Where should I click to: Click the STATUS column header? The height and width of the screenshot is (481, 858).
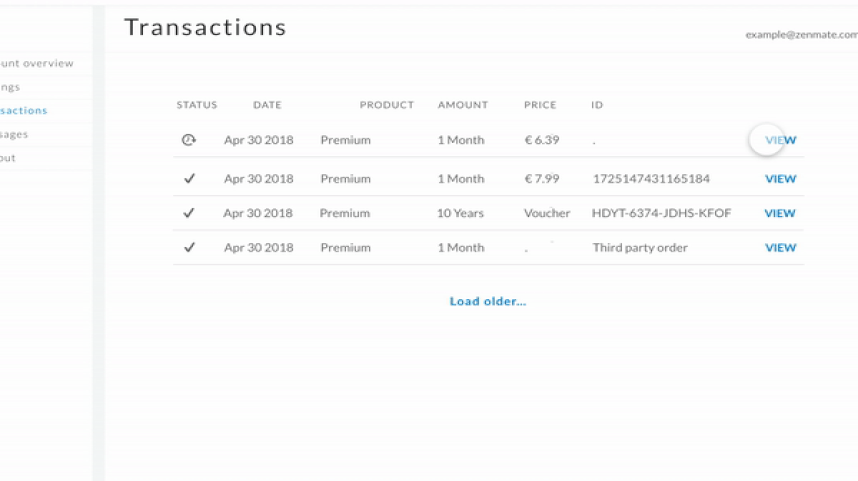pyautogui.click(x=196, y=105)
